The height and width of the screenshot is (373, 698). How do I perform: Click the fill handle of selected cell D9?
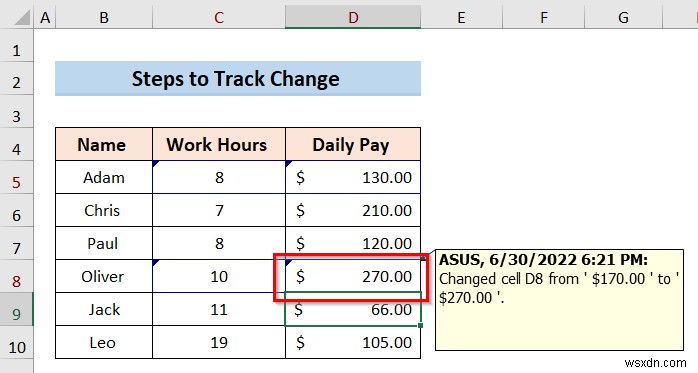(x=421, y=325)
